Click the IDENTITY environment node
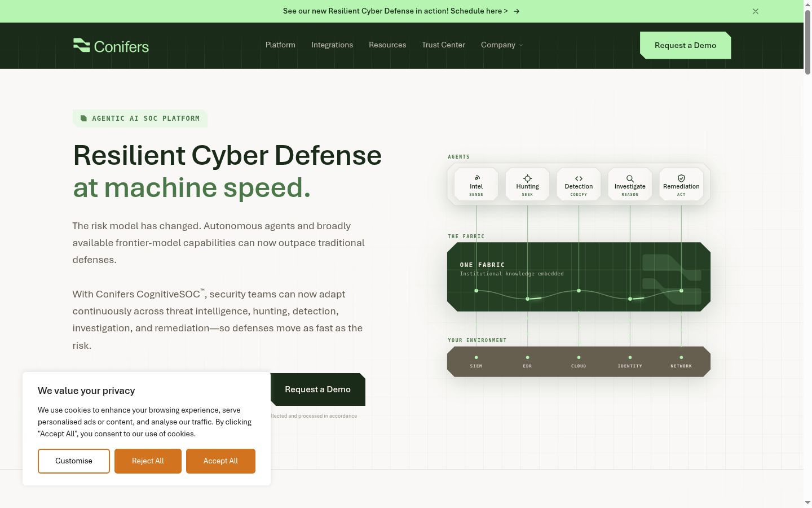This screenshot has height=508, width=812. [630, 361]
